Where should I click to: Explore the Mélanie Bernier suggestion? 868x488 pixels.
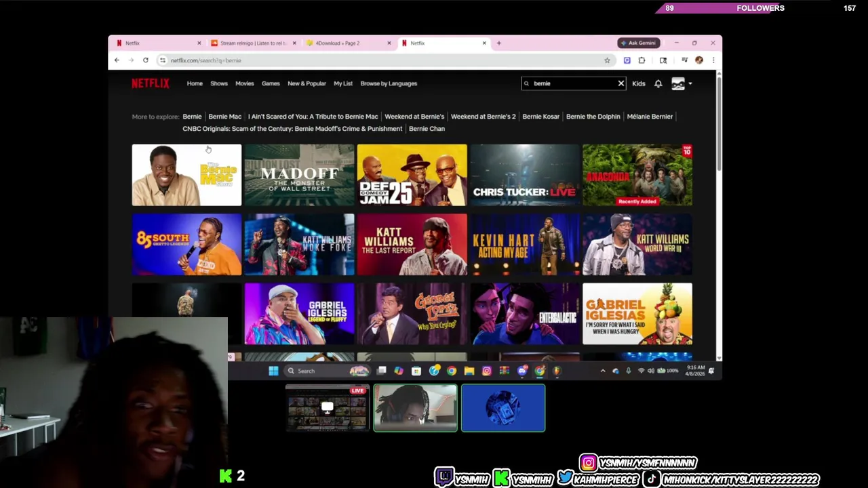pyautogui.click(x=650, y=117)
